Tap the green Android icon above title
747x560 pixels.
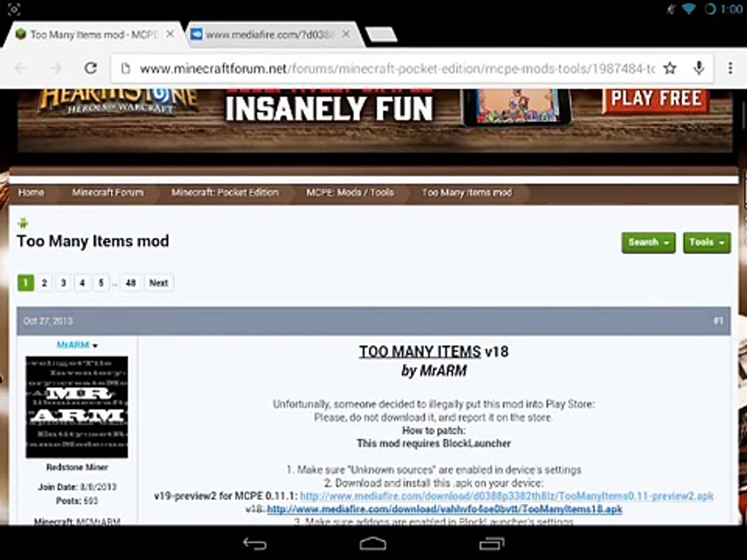coord(23,223)
